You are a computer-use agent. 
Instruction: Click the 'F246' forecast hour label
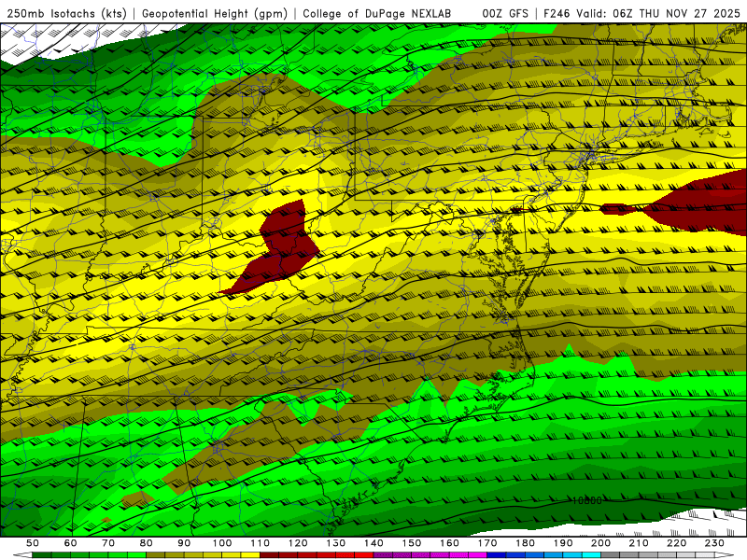pos(557,13)
